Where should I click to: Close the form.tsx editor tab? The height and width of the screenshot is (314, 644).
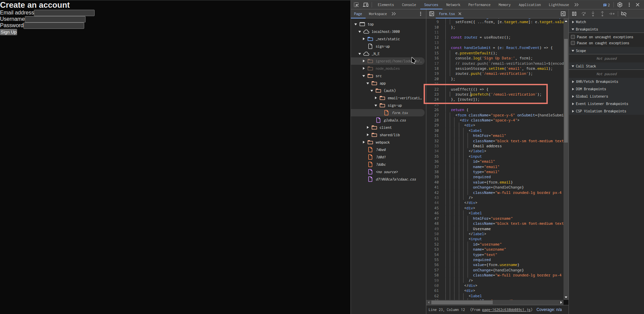coord(460,14)
